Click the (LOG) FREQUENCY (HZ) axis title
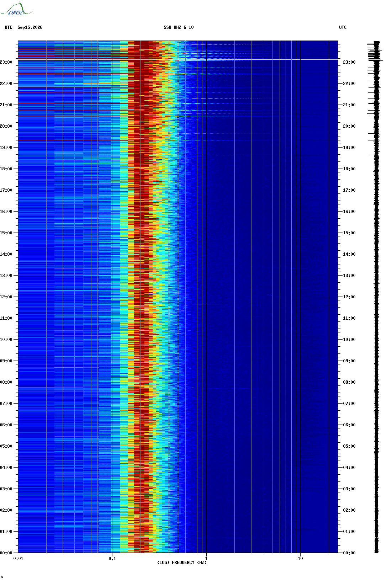This screenshot has height=581, width=392. [182, 563]
